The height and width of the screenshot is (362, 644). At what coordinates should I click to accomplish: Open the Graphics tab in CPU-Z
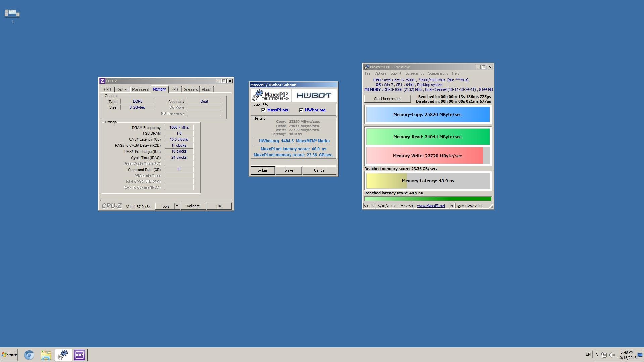(x=191, y=89)
